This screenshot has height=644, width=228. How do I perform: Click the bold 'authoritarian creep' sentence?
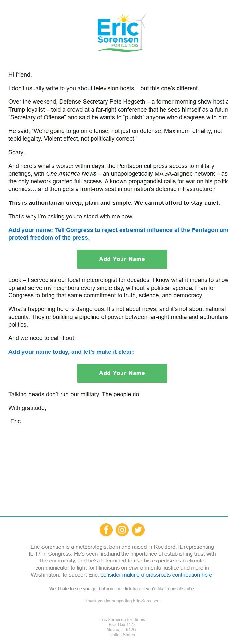[114, 203]
